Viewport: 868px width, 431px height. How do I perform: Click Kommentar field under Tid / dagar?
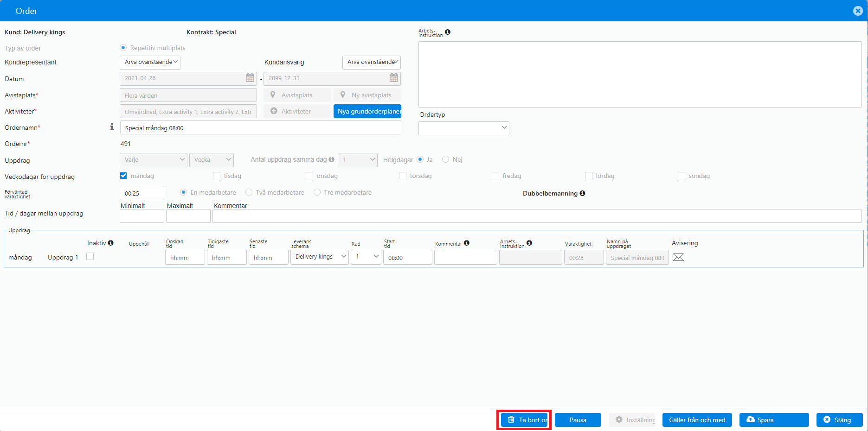537,216
